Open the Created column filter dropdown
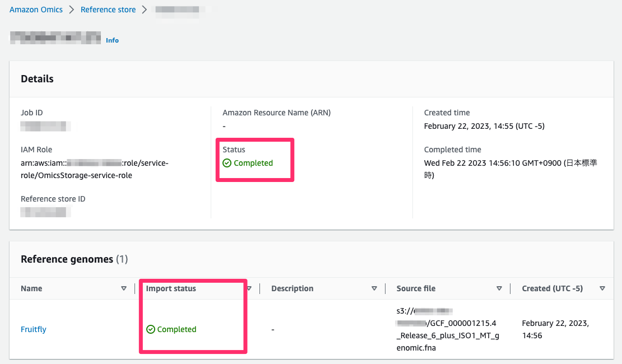 click(x=602, y=288)
